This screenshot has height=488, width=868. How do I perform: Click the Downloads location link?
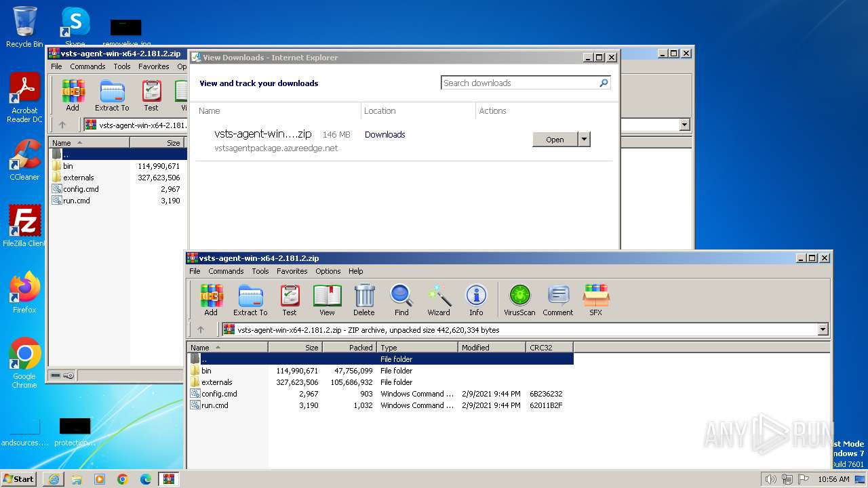pyautogui.click(x=384, y=134)
